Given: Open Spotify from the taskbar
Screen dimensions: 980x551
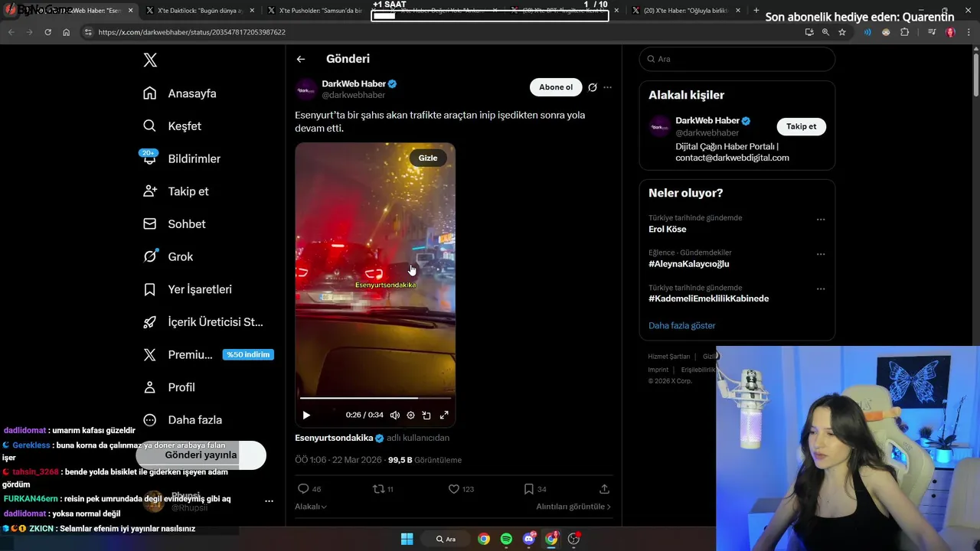Looking at the screenshot, I should pos(506,539).
